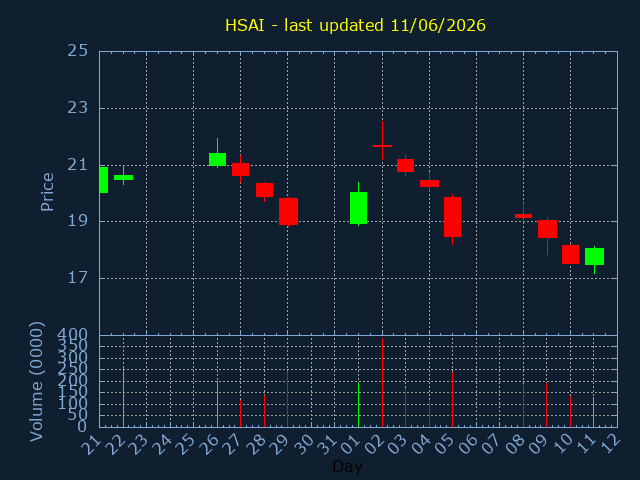
Task: Click day label 12 on the x-axis
Action: click(609, 443)
